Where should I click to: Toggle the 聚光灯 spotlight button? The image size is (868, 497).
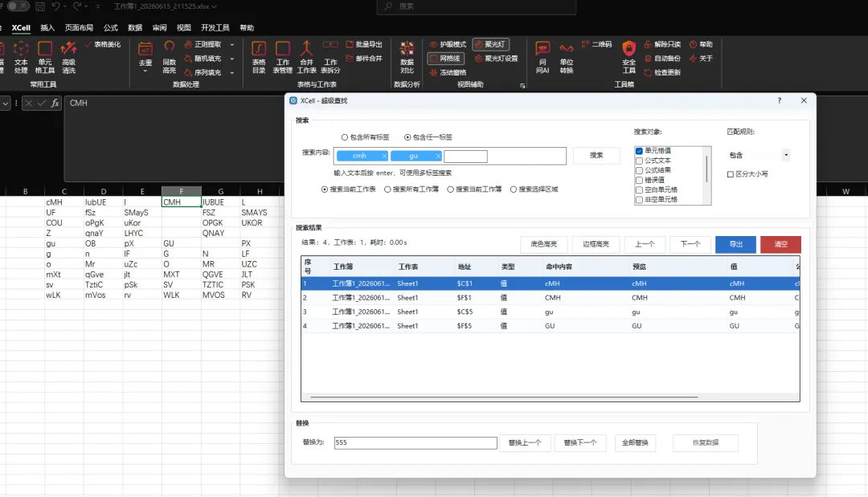491,44
